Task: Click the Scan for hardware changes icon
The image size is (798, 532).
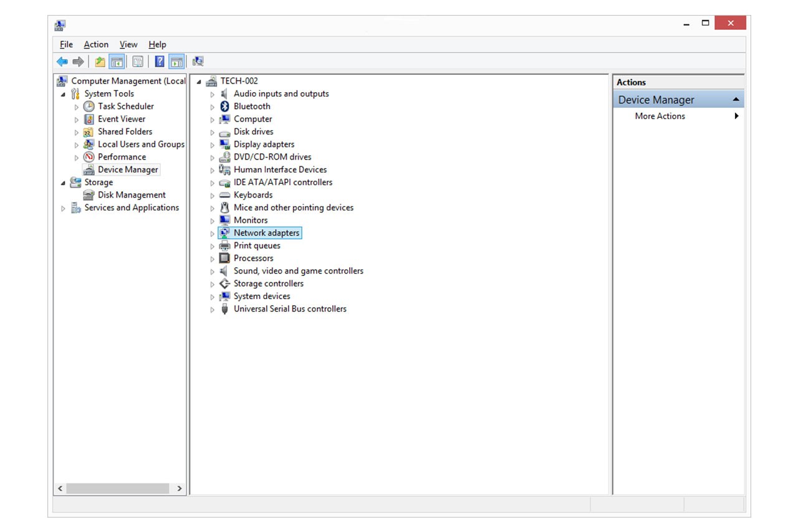Action: (198, 60)
